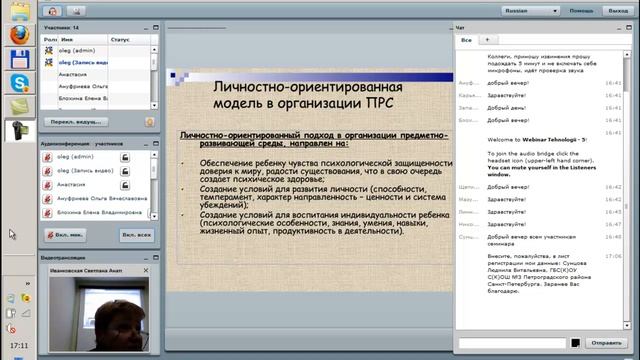Toggle lock icon next to oleg (Запись видео) audio
Screen dimensions: 640x360
[125, 171]
